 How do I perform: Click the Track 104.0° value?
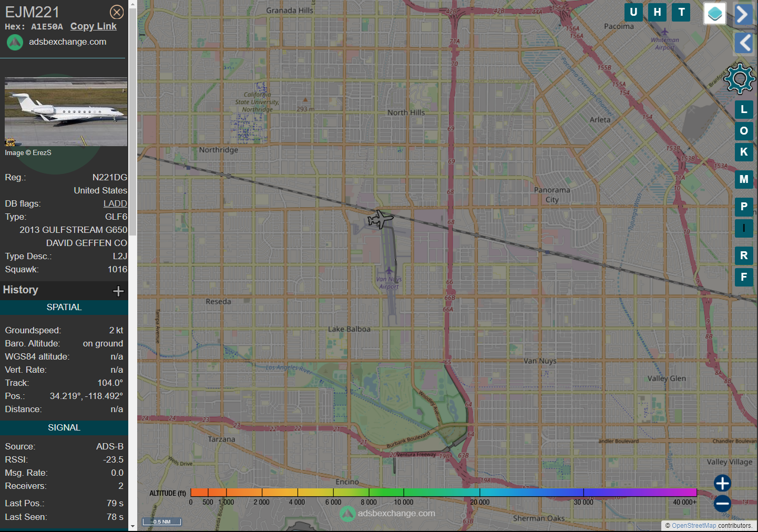[110, 383]
